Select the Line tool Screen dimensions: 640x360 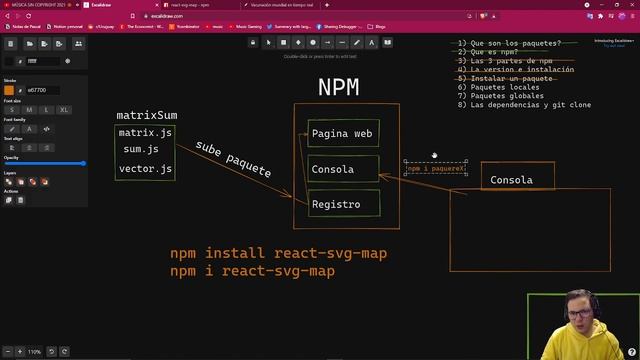(x=342, y=42)
